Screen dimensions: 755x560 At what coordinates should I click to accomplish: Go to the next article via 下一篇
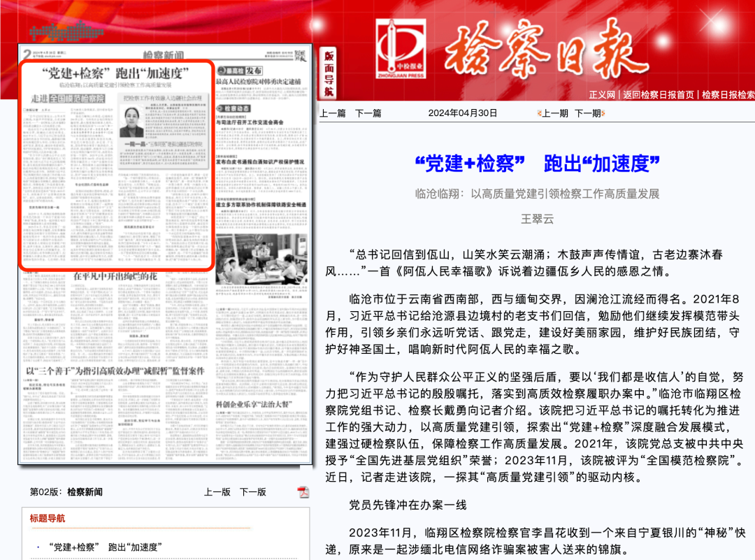pos(369,112)
